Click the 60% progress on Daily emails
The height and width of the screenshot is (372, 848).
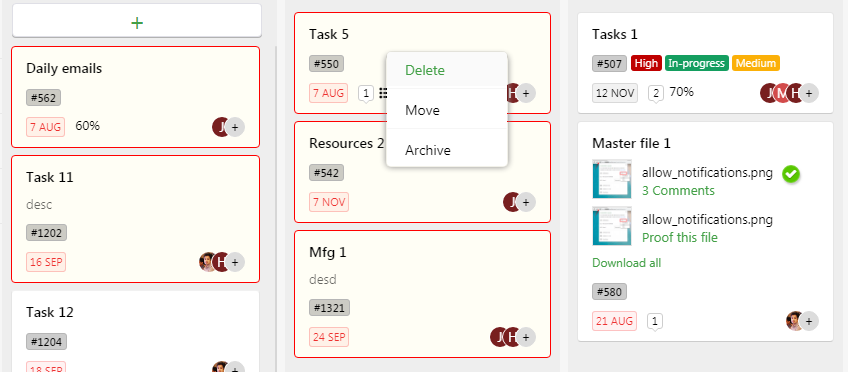coord(88,126)
